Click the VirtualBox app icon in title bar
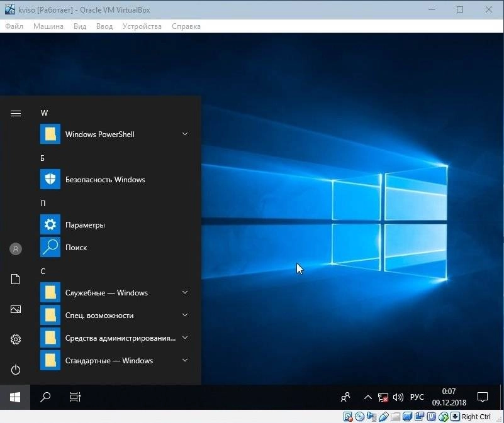504x423 pixels. (x=10, y=9)
